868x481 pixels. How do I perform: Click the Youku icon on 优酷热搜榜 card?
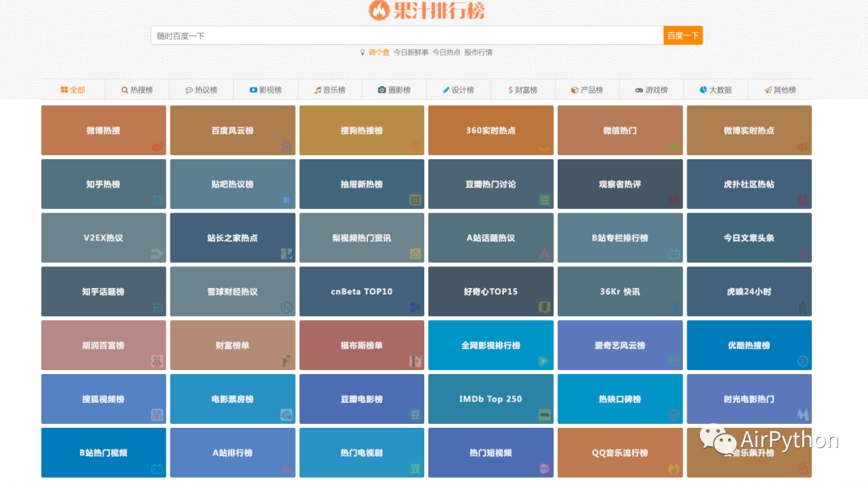(x=803, y=361)
